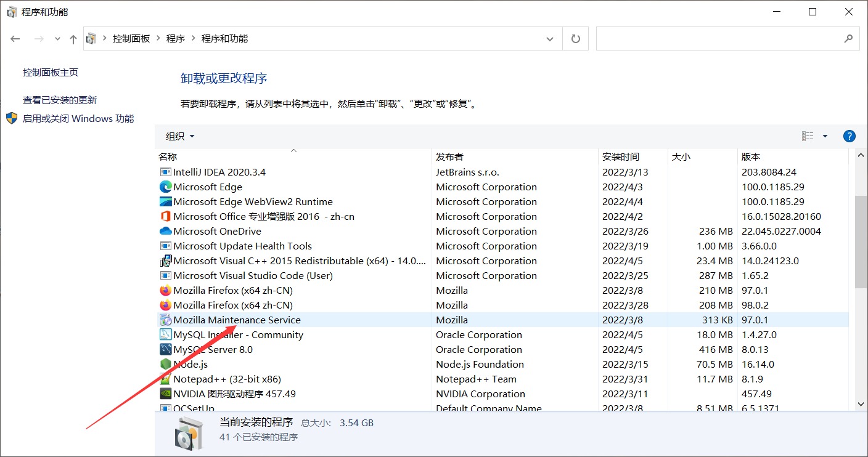The width and height of the screenshot is (868, 457).
Task: Expand the chevron before 控制面板 breadcrumb
Action: [x=104, y=39]
